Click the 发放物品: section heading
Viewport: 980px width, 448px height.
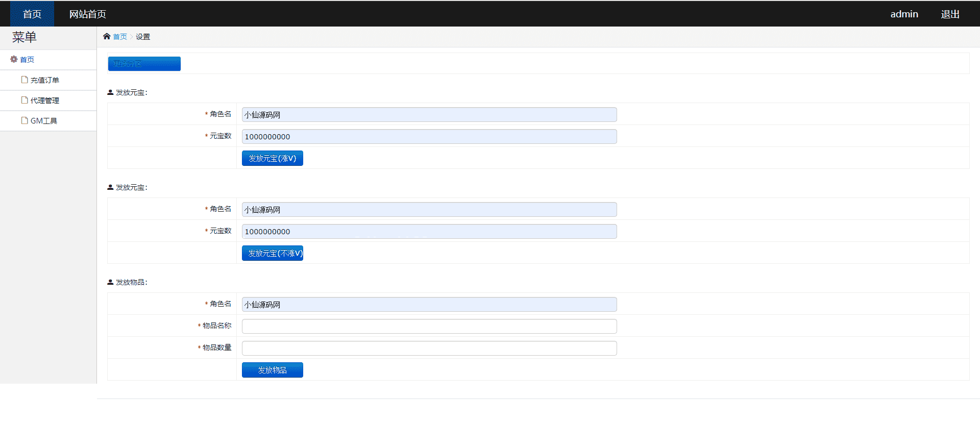pyautogui.click(x=131, y=282)
